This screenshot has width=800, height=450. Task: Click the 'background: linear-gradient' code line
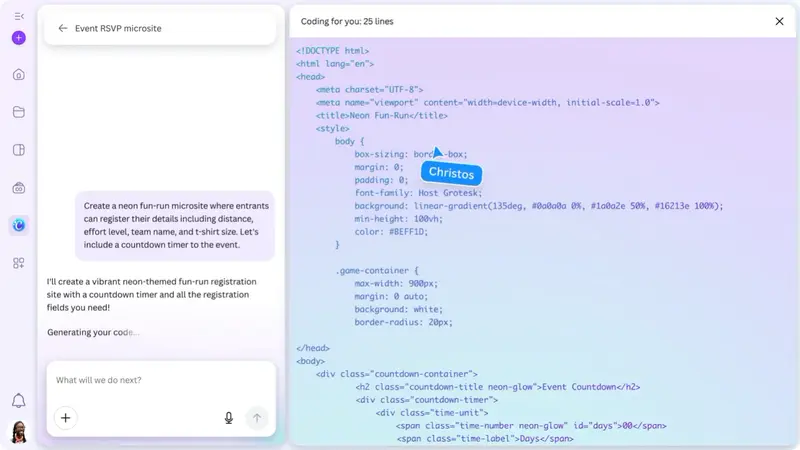point(539,206)
